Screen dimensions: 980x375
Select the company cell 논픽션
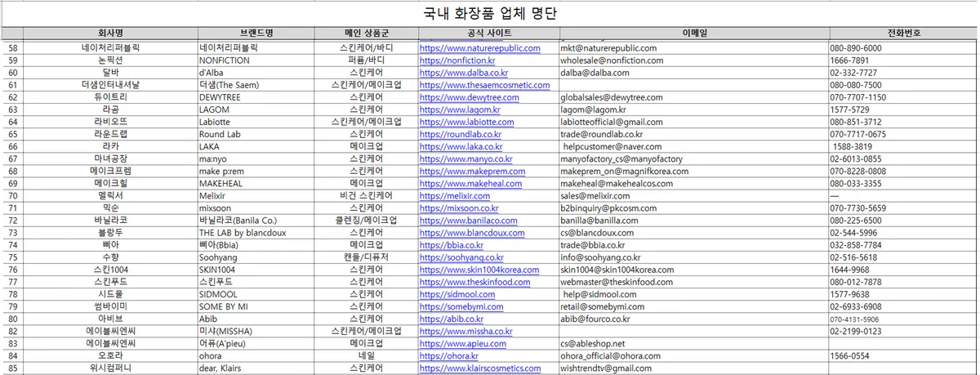coord(109,60)
